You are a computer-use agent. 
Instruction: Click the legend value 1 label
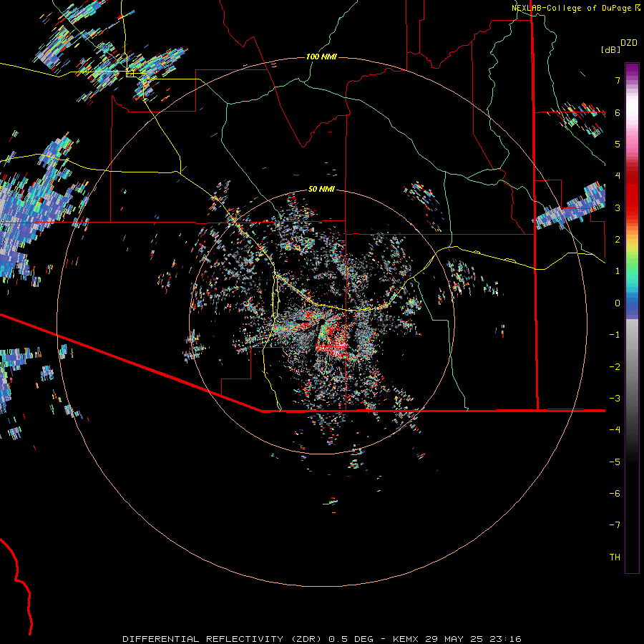(x=618, y=271)
